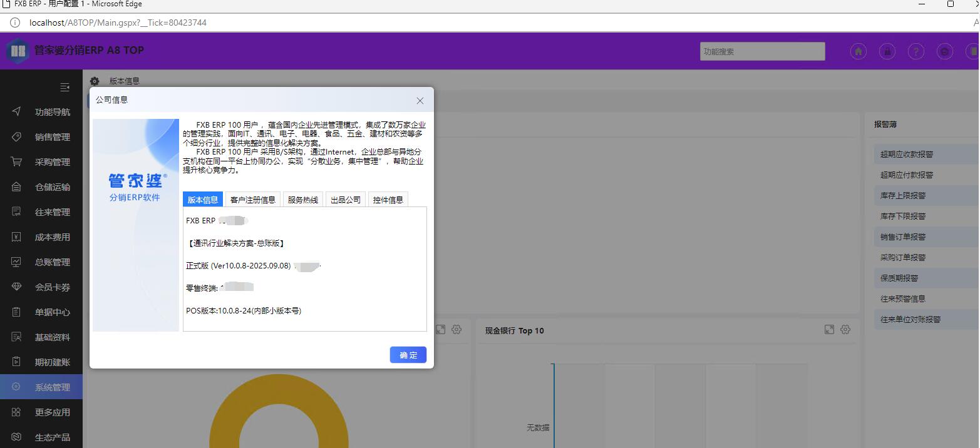The width and height of the screenshot is (980, 448).
Task: Click the 单据中心 document icon
Action: click(x=17, y=312)
